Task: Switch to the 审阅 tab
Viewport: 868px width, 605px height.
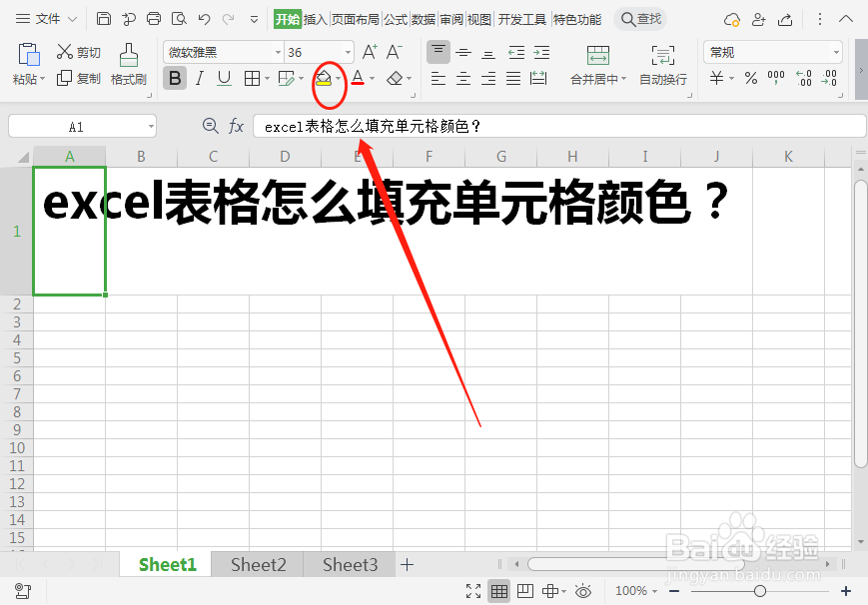Action: pyautogui.click(x=451, y=19)
